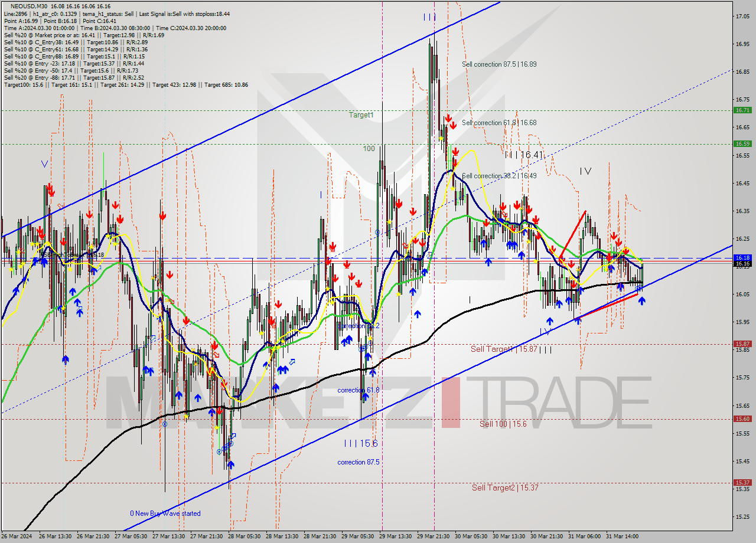This screenshot has height=543, width=756.
Task: Click the '31 Mar 14:00' time axis label
Action: point(623,536)
